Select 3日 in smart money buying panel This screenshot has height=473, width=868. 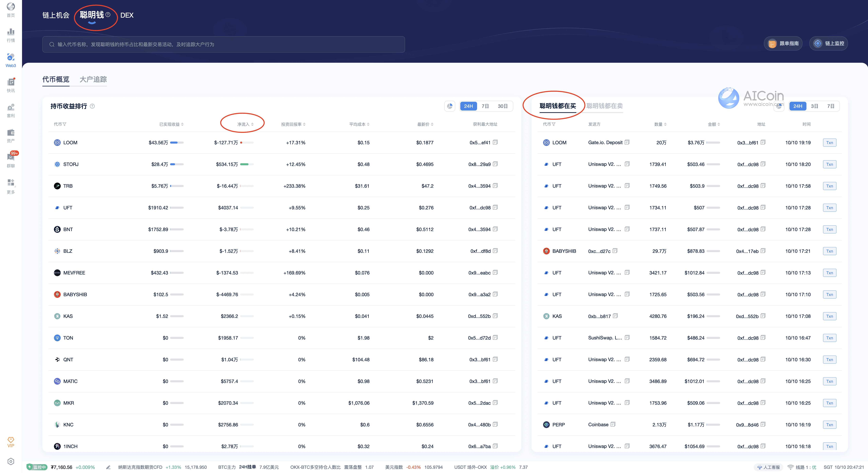coord(814,106)
